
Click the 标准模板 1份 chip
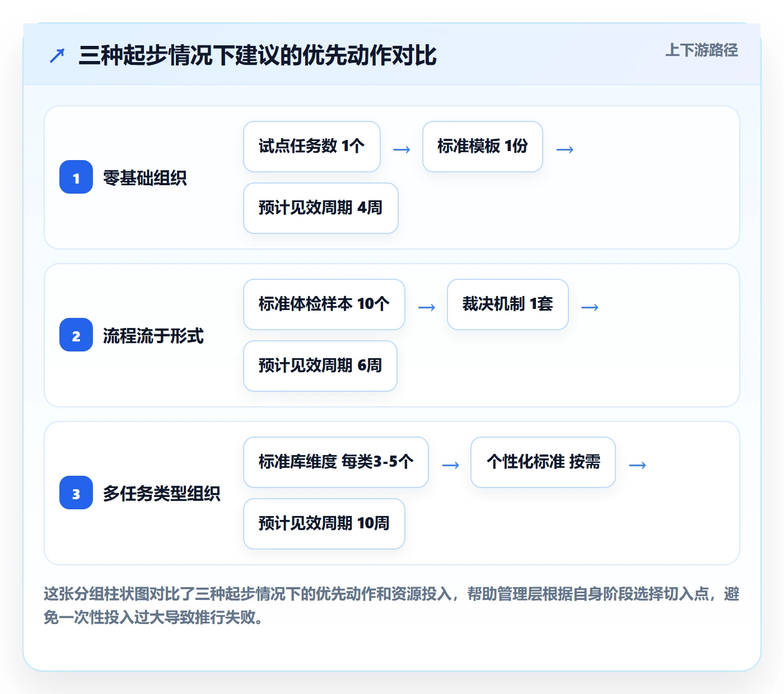(x=483, y=147)
